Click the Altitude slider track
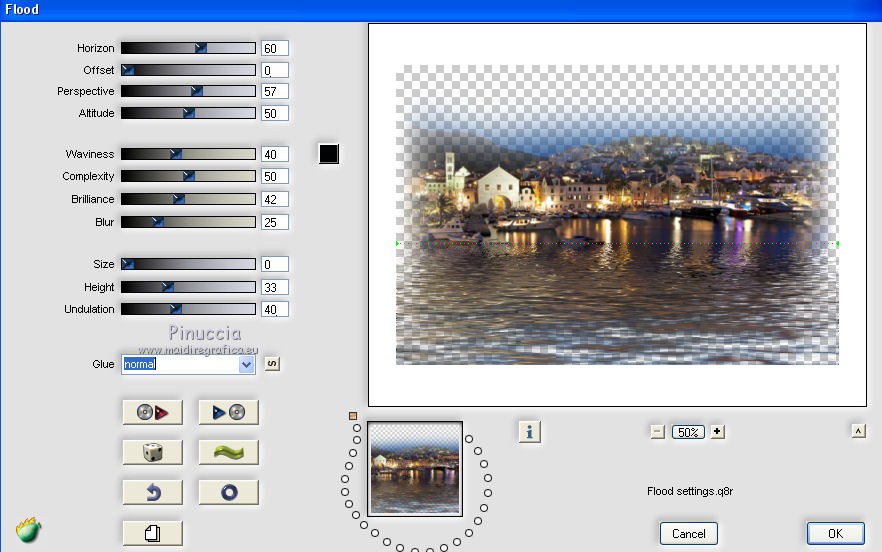The width and height of the screenshot is (882, 552). pos(188,113)
